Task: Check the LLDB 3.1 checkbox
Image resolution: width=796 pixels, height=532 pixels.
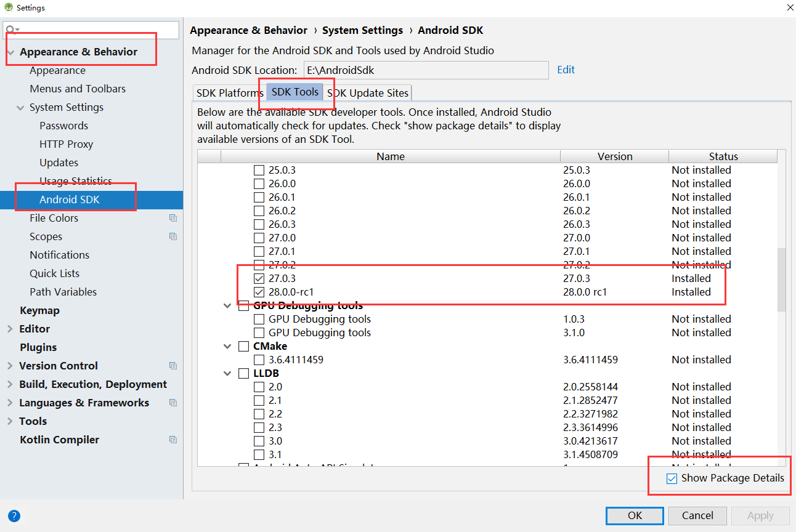Action: 259,454
